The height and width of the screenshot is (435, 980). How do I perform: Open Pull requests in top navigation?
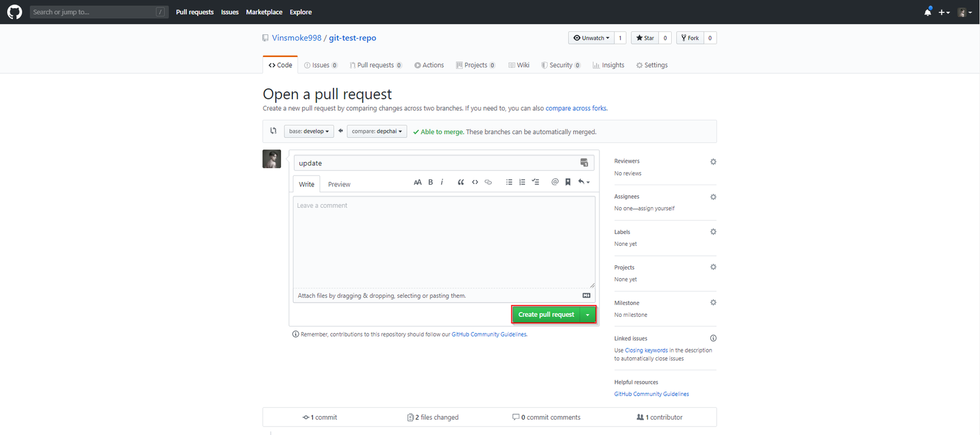coord(195,12)
